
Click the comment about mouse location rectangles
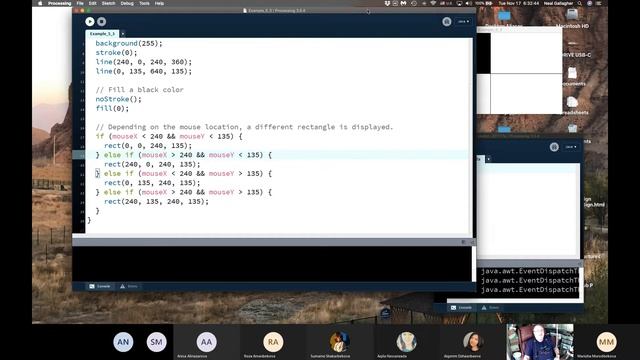(244, 127)
